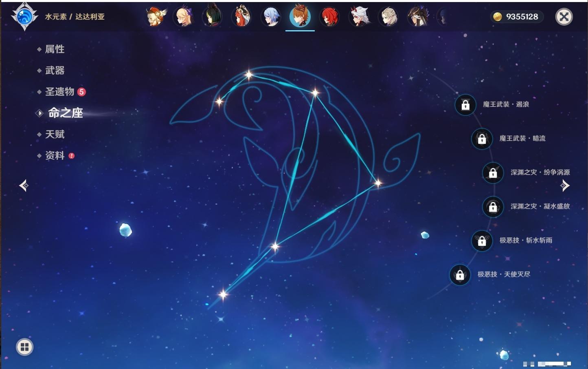Close the character screen with X

(564, 17)
